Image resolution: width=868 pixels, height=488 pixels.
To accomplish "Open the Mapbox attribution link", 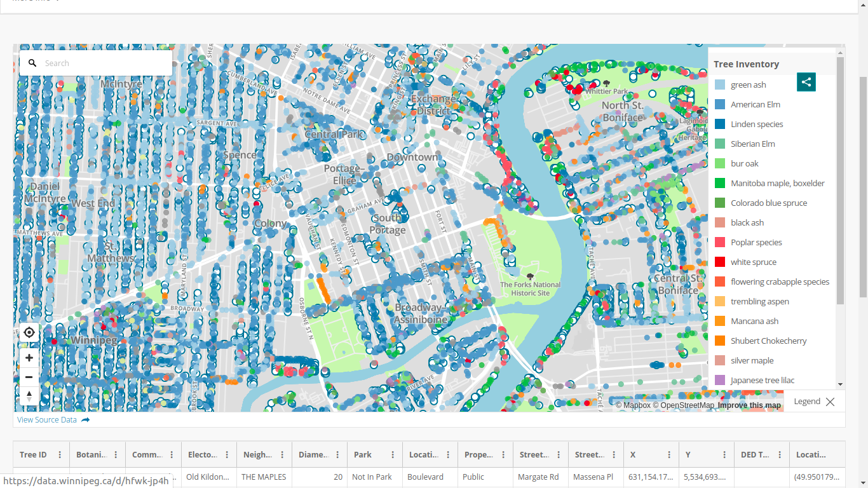I will [x=633, y=405].
